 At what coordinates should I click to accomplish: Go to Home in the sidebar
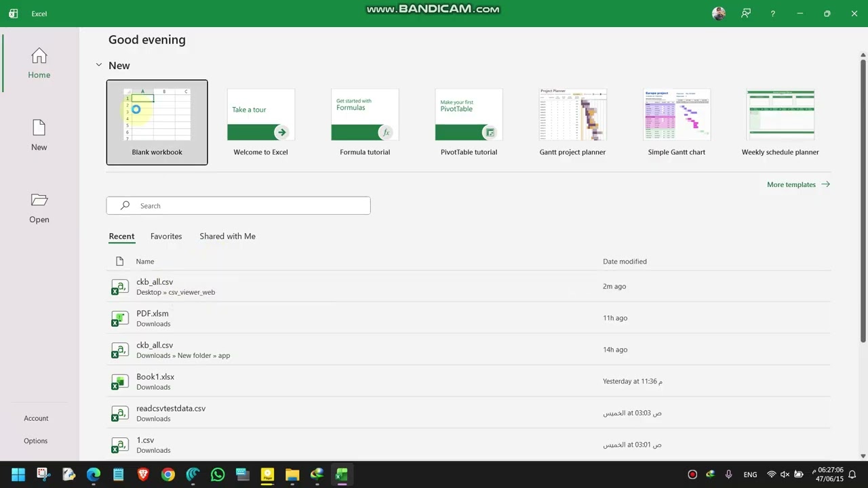pos(39,64)
